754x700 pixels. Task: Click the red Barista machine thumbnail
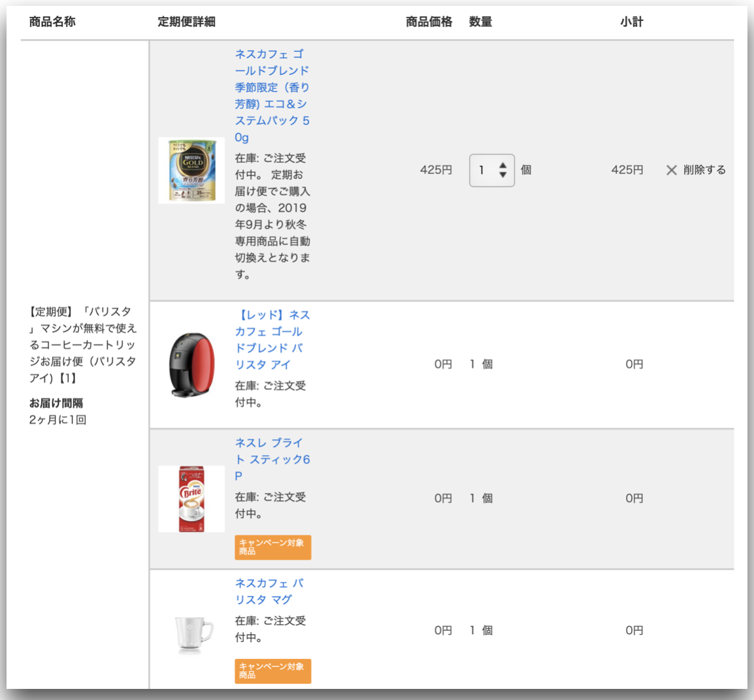191,364
